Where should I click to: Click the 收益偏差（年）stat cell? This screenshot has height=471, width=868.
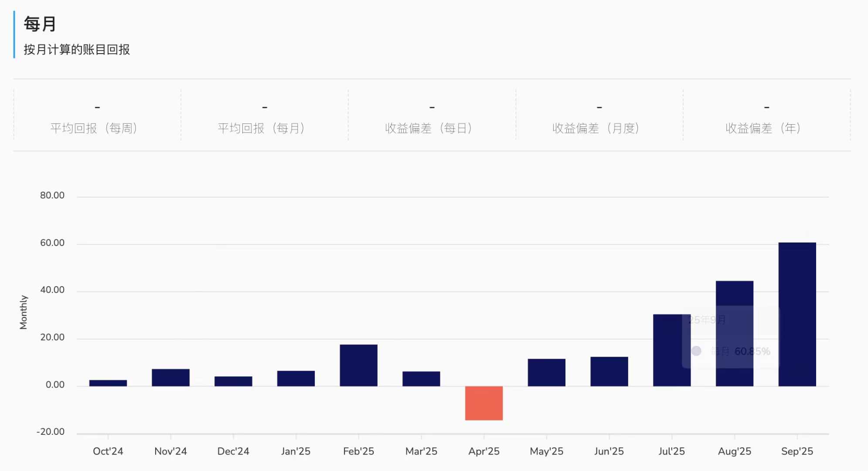[766, 116]
